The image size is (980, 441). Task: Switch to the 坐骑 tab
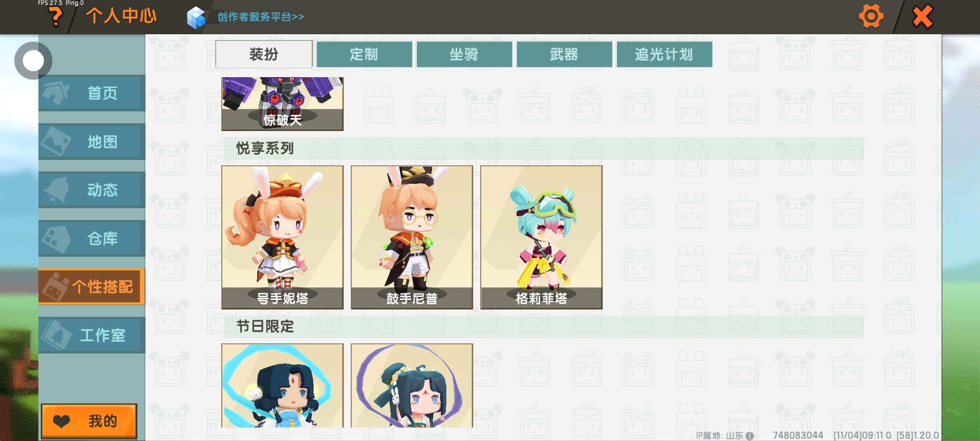click(x=464, y=54)
